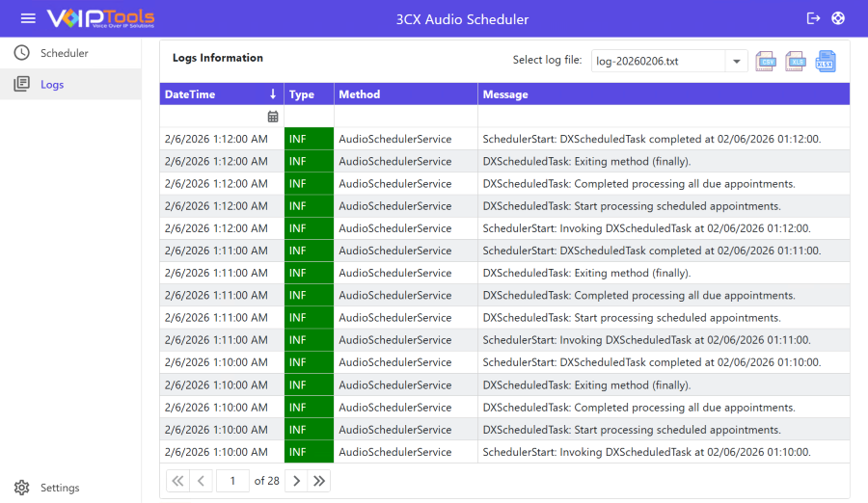Select Logs in the sidebar
Screen dimensions: 868x503
(x=52, y=85)
